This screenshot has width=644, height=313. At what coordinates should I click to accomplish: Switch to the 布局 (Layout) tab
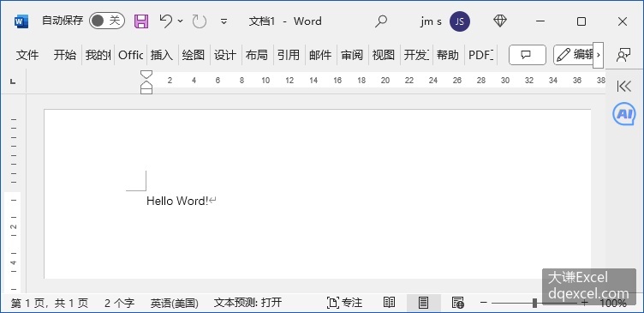[x=257, y=55]
